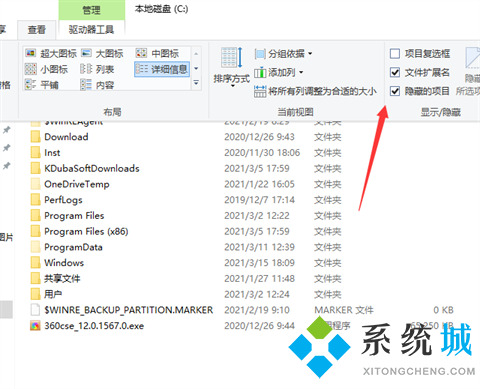This screenshot has height=389, width=480.
Task: Click the Program Files (x86) folder icon
Action: point(35,231)
